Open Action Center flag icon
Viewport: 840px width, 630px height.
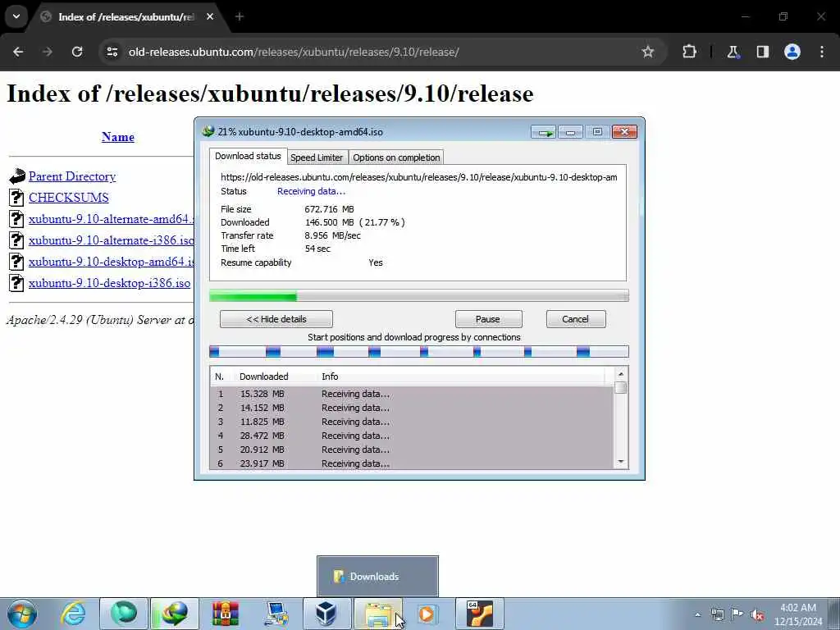click(x=737, y=614)
